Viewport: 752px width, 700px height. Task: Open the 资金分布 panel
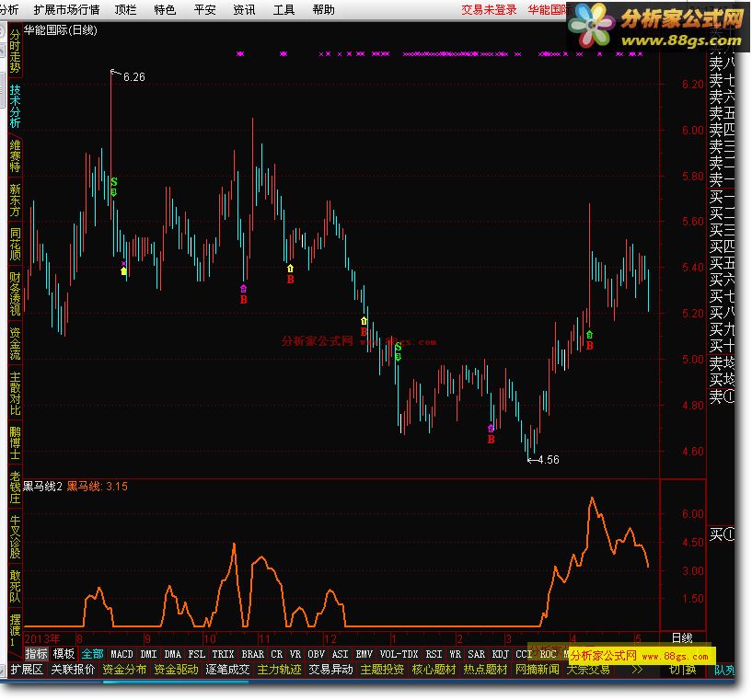click(x=124, y=670)
